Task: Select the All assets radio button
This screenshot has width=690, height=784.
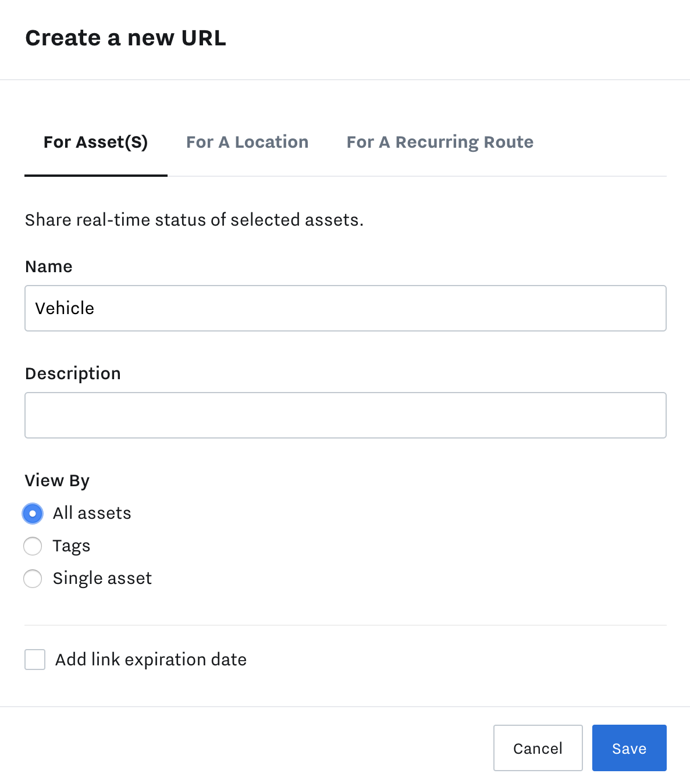Action: [x=33, y=514]
